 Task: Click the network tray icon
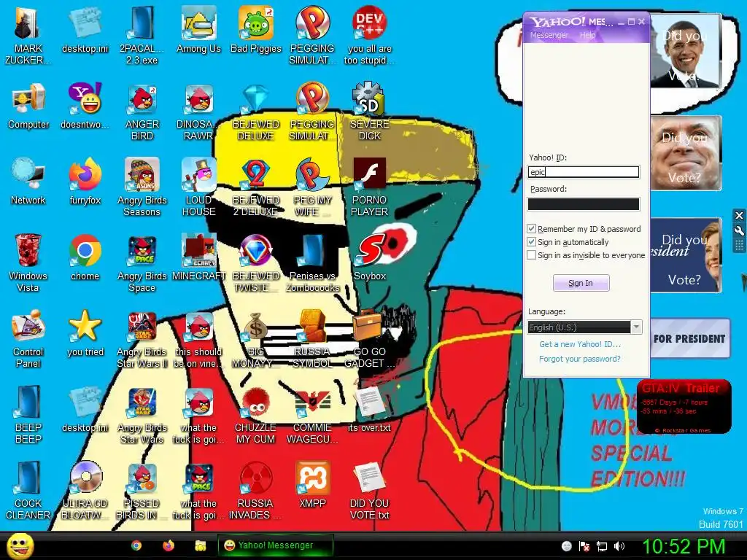coord(602,546)
